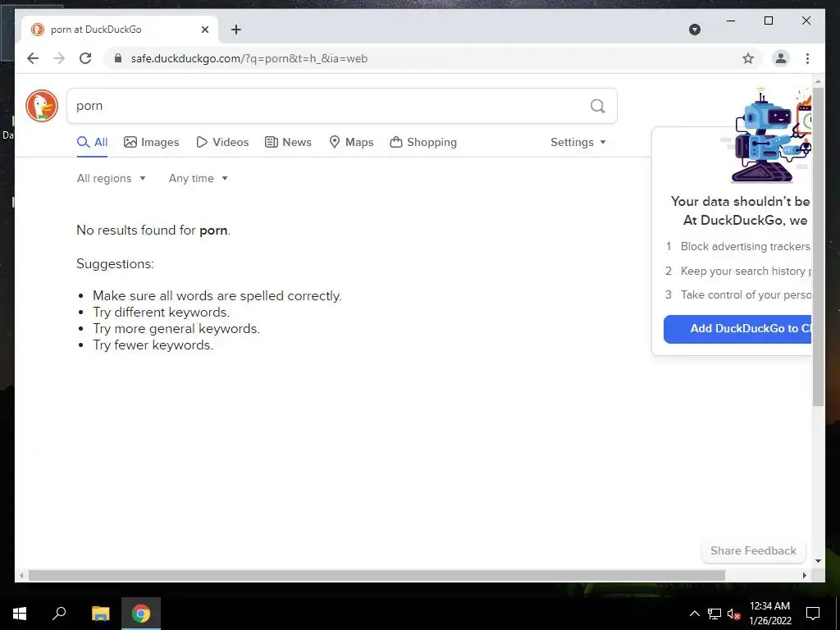The width and height of the screenshot is (840, 630).
Task: Click the 'No results found for porn' text
Action: tap(153, 230)
